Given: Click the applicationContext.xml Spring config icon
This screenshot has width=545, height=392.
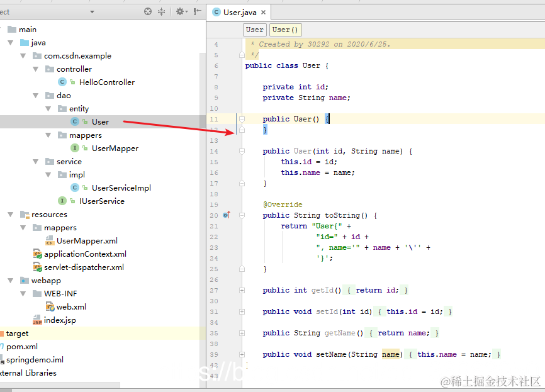Looking at the screenshot, I should click(37, 254).
